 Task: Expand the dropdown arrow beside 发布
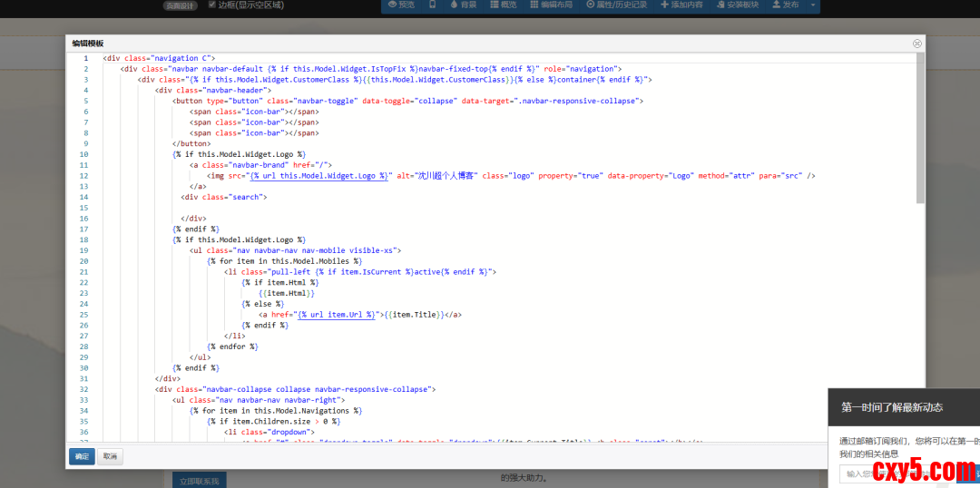[813, 5]
